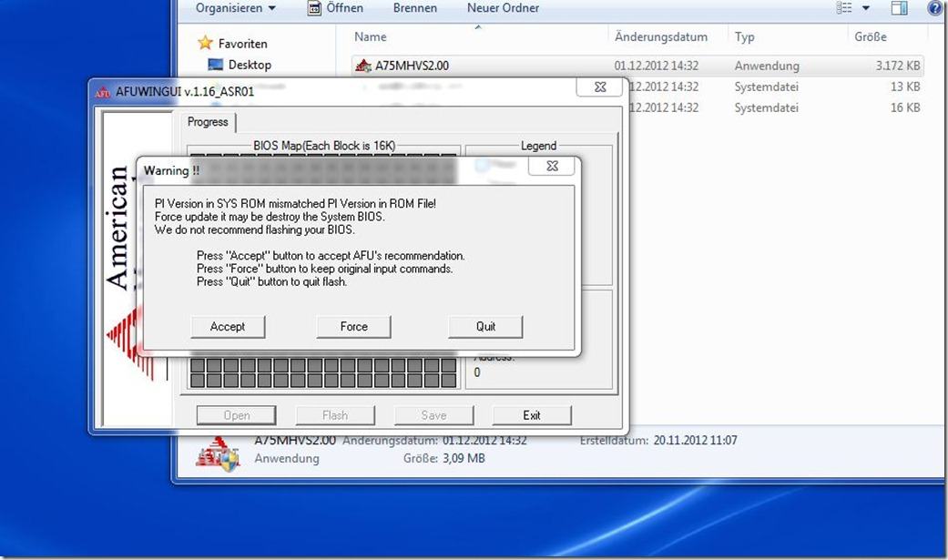The image size is (948, 560).
Task: Click the Favoriten star icon
Action: pyautogui.click(x=206, y=43)
